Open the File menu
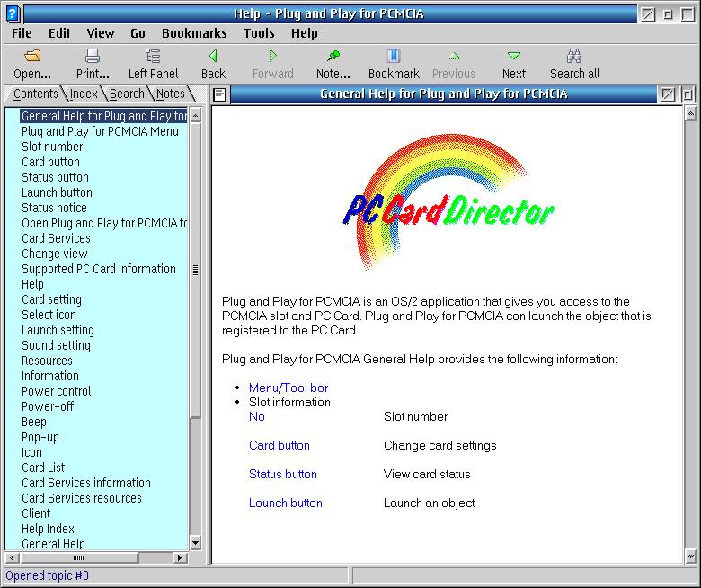 click(22, 33)
